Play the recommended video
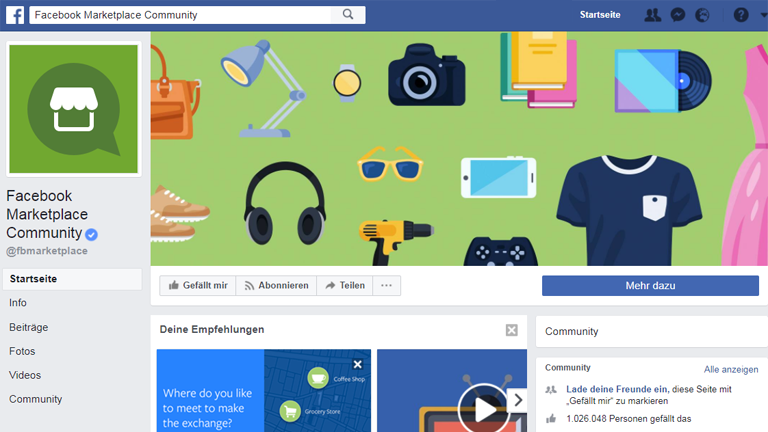This screenshot has height=432, width=768. [x=483, y=409]
